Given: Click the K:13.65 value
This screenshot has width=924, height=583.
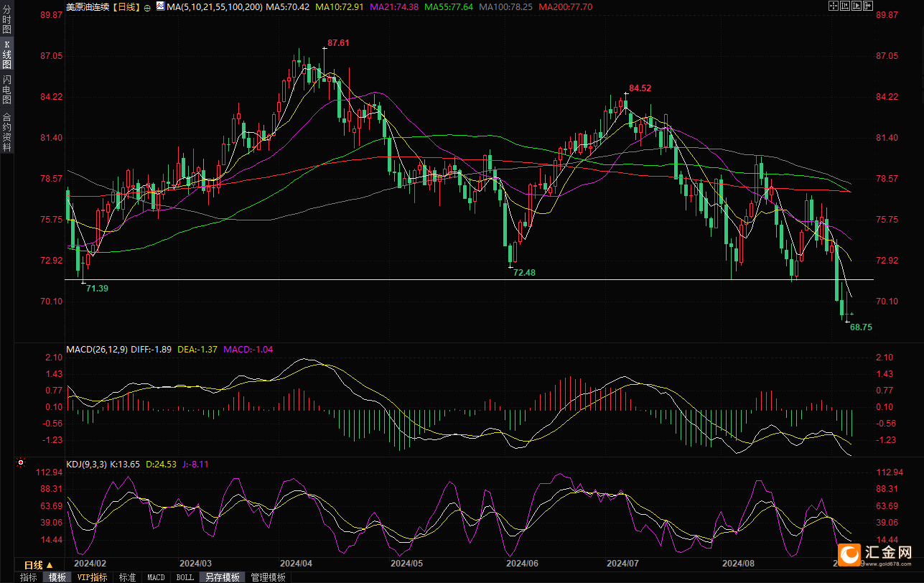Looking at the screenshot, I should (125, 465).
